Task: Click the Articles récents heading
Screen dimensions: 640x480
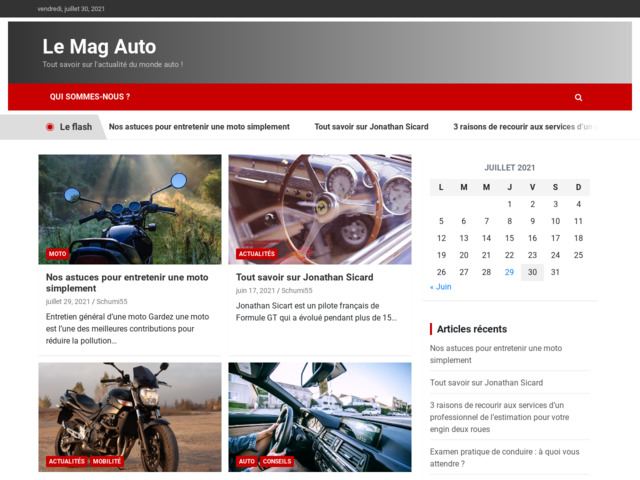Action: click(472, 329)
